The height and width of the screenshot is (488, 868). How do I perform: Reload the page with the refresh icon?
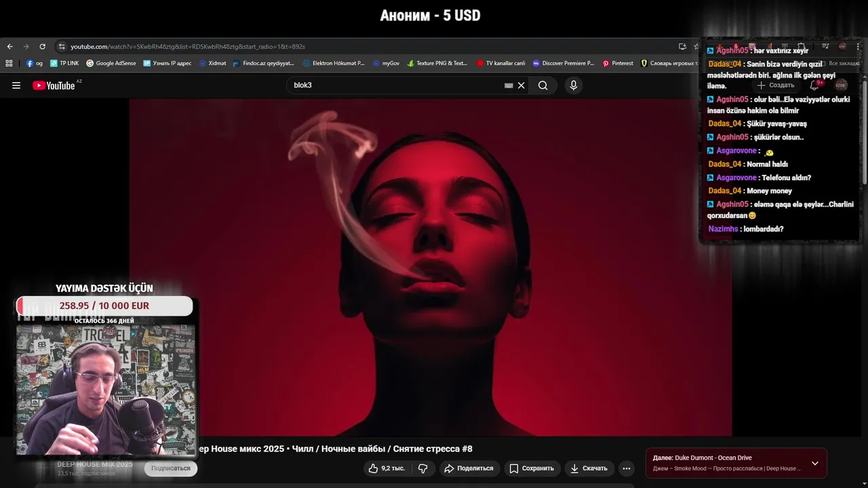click(x=42, y=47)
